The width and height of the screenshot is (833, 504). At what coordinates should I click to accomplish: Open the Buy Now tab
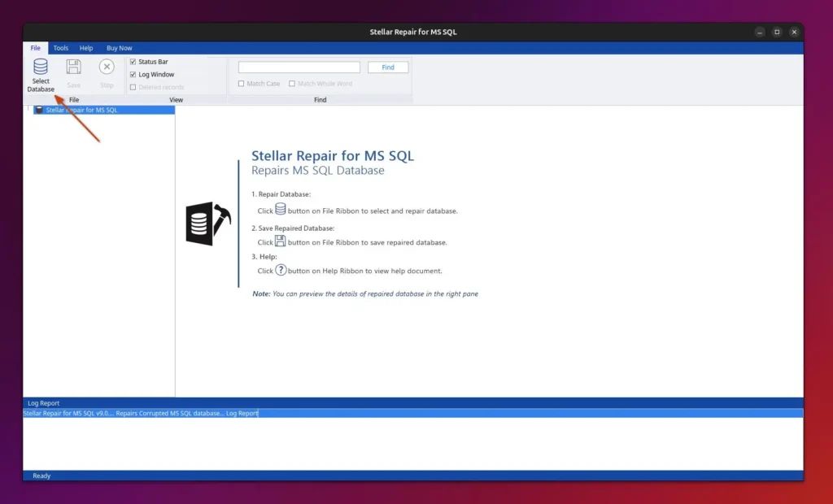coord(119,48)
